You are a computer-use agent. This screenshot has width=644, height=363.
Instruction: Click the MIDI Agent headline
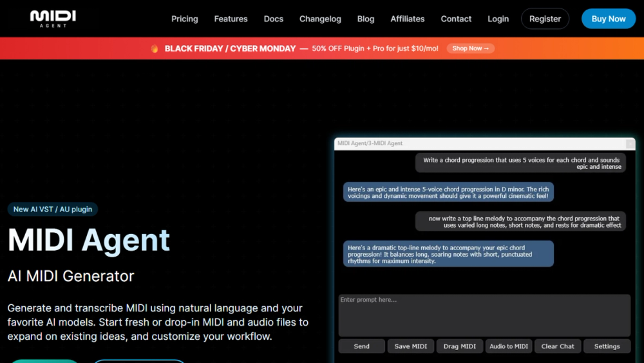click(x=89, y=240)
